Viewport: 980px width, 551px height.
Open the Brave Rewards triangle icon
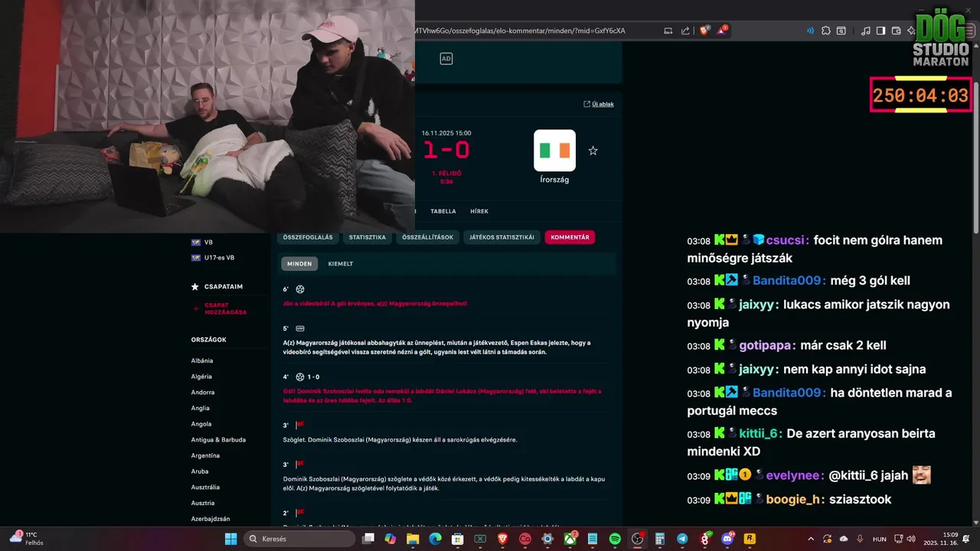(722, 31)
